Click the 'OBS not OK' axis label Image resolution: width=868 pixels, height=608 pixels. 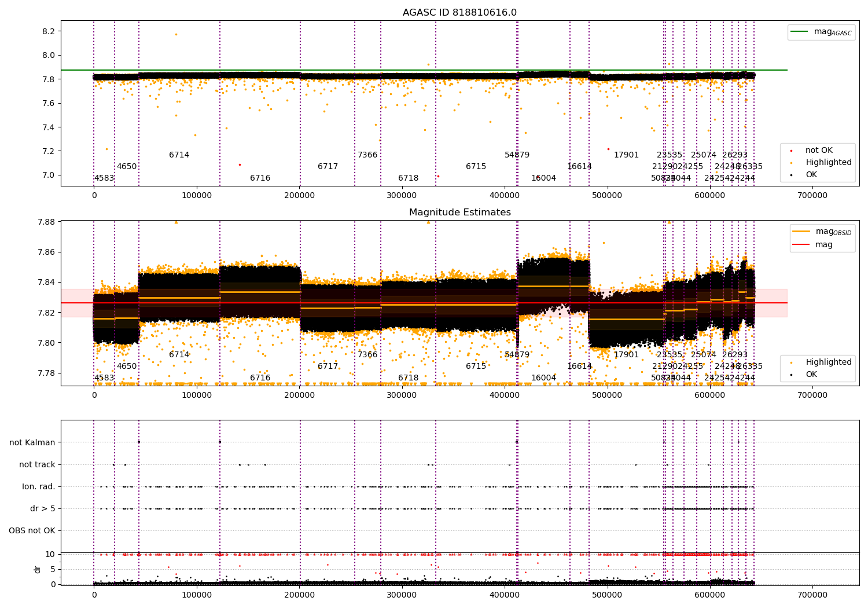coord(32,530)
